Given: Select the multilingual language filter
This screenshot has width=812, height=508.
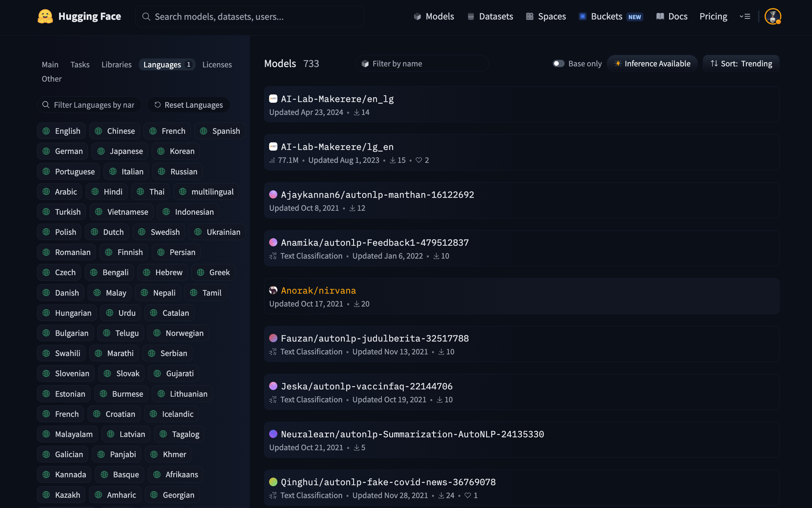Looking at the screenshot, I should pyautogui.click(x=206, y=192).
